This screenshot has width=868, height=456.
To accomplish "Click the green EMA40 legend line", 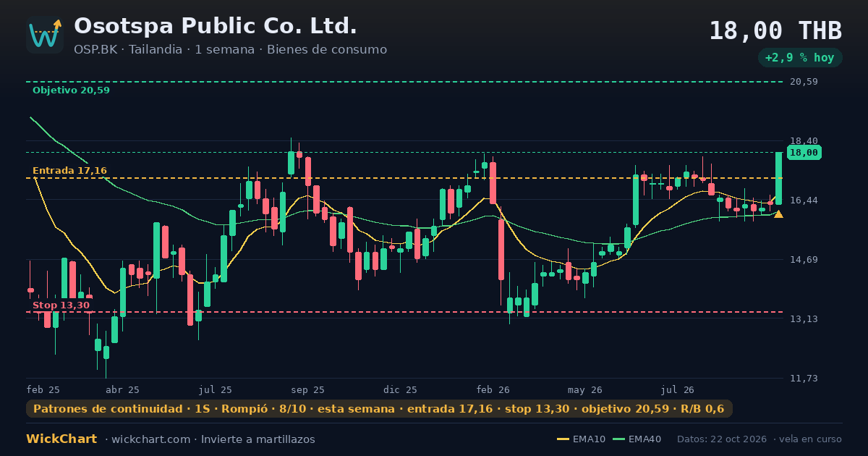I will (618, 439).
